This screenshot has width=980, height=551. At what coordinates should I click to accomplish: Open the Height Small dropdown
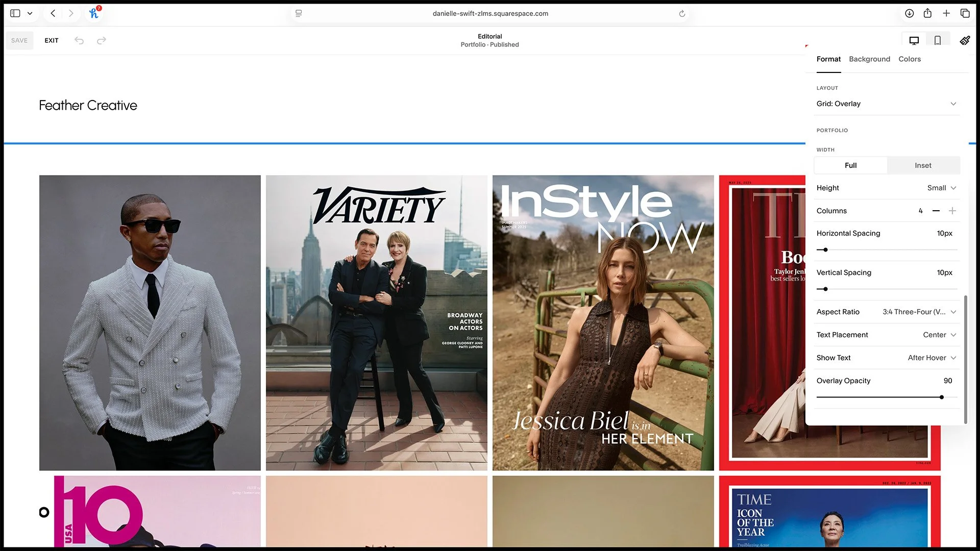(x=941, y=188)
